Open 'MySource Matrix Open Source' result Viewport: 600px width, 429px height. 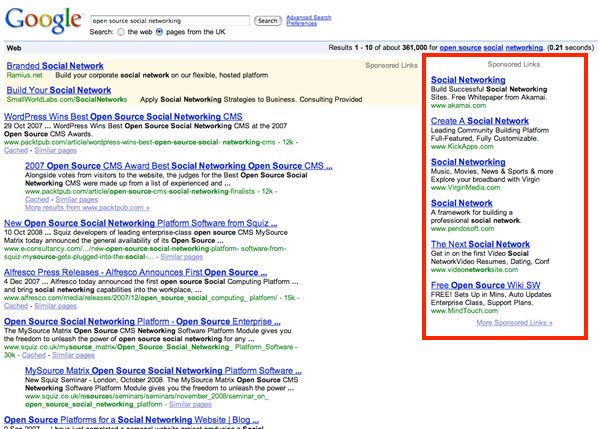pyautogui.click(x=163, y=371)
